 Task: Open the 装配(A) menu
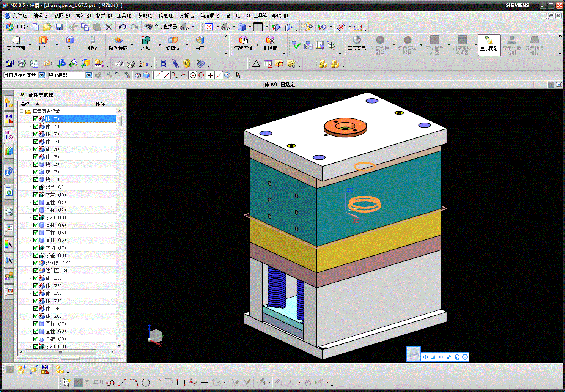145,16
